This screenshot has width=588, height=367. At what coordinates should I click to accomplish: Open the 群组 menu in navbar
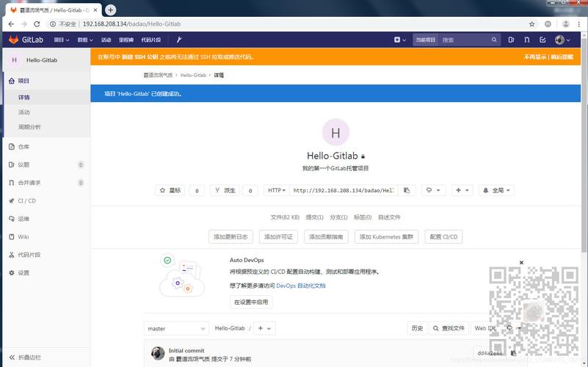[x=85, y=40]
